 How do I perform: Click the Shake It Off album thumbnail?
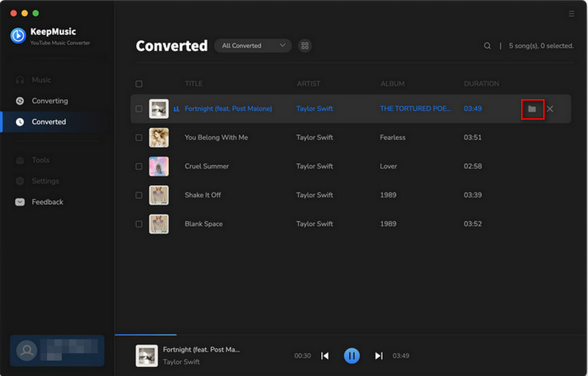[x=159, y=195]
